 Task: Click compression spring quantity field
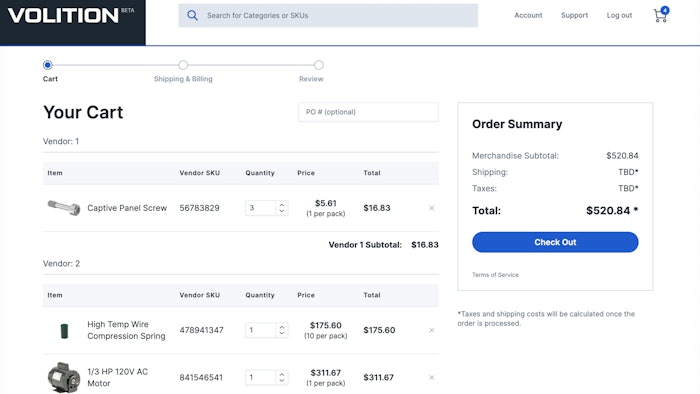261,330
